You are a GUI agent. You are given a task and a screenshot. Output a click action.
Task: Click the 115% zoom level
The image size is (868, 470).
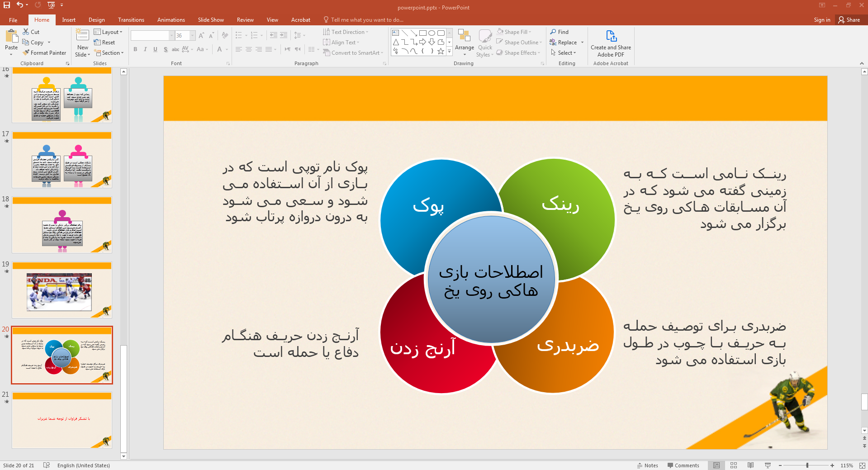(x=847, y=465)
